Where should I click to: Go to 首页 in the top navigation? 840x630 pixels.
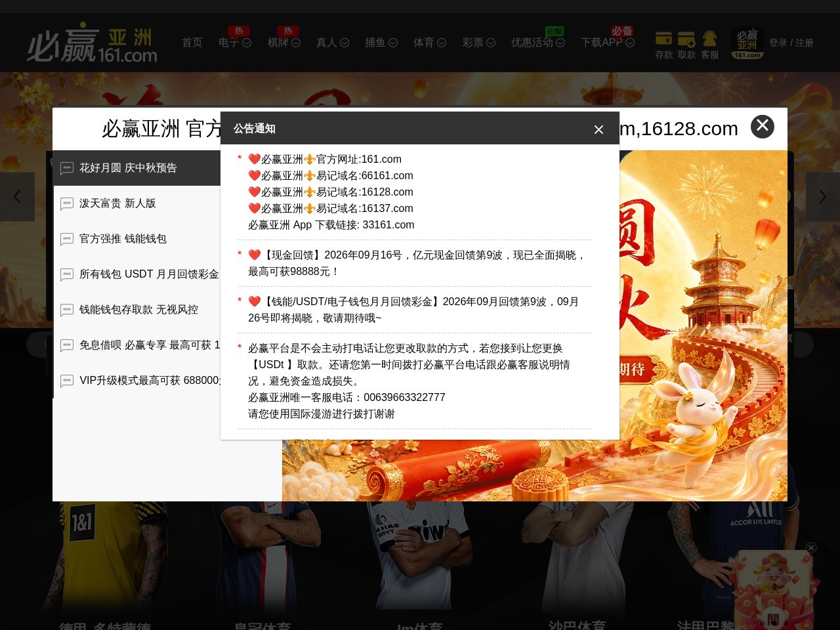pyautogui.click(x=192, y=43)
